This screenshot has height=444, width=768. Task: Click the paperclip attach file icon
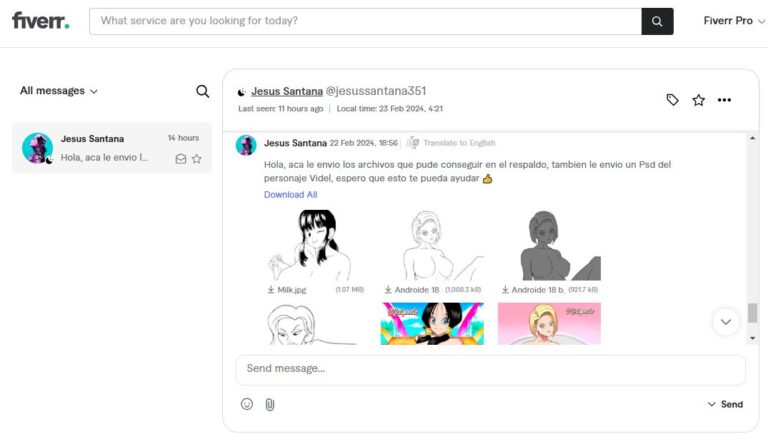(269, 404)
